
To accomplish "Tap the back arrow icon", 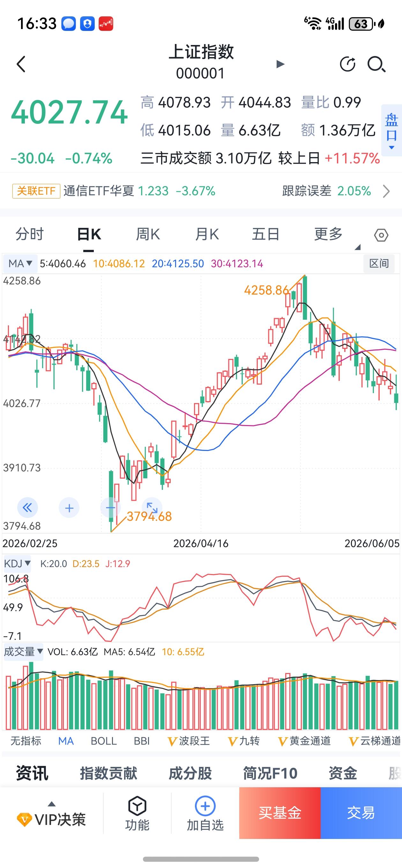I will point(21,64).
